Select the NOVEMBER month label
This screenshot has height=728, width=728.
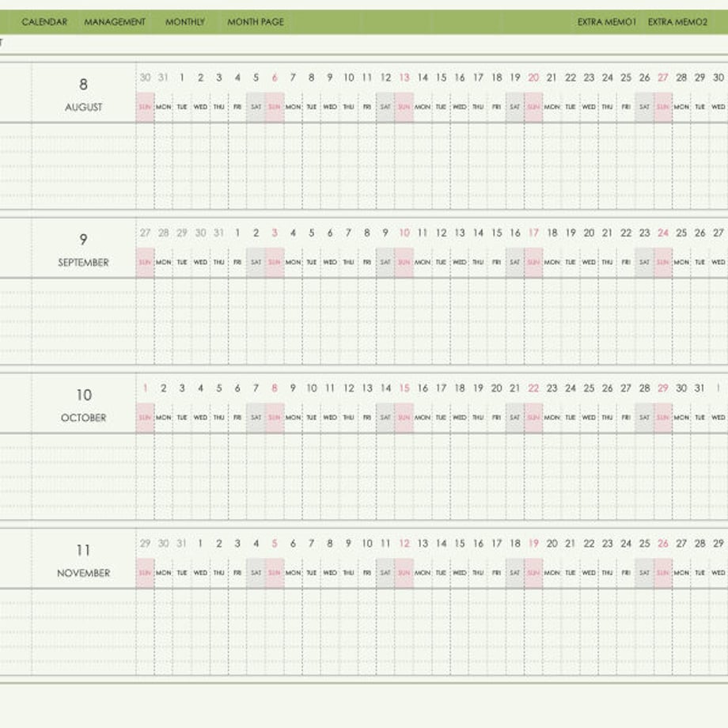(84, 574)
